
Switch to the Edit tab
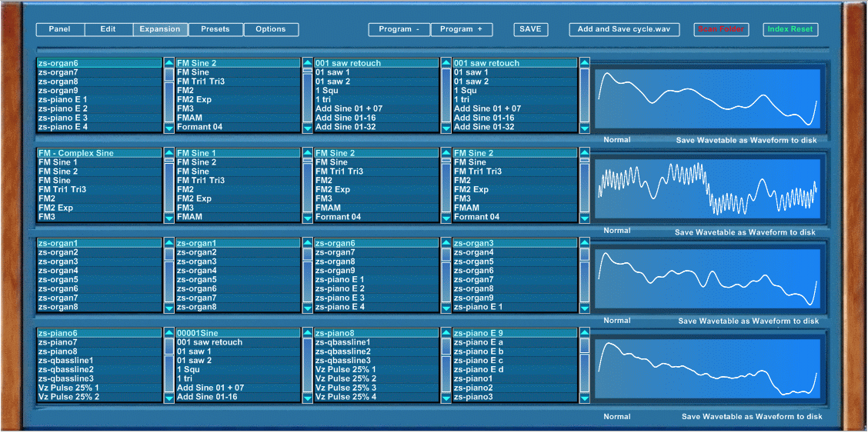(108, 29)
